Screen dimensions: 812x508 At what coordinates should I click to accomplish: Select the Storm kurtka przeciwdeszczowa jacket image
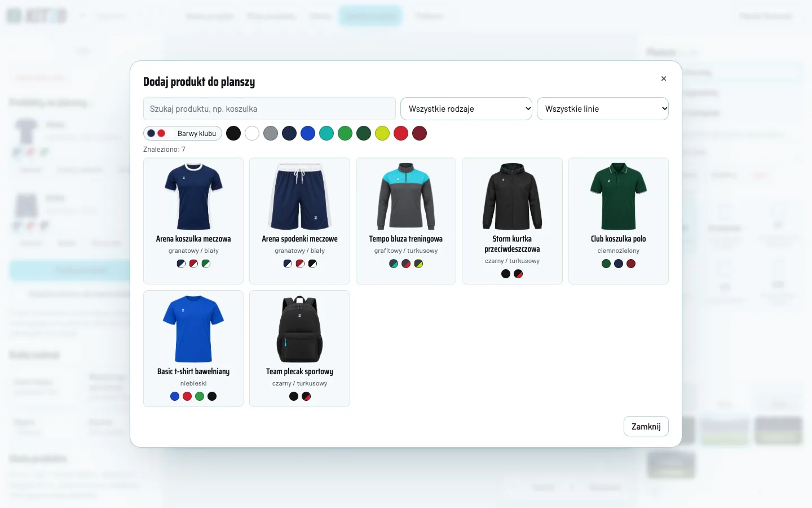(x=512, y=196)
